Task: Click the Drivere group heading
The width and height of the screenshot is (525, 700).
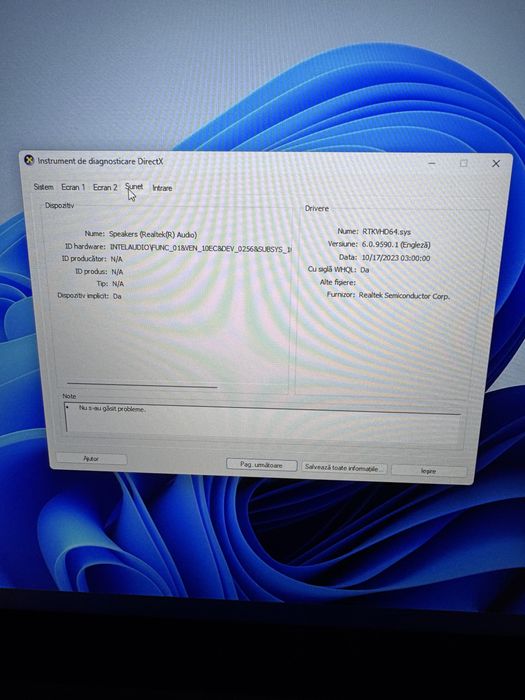Action: tap(317, 208)
